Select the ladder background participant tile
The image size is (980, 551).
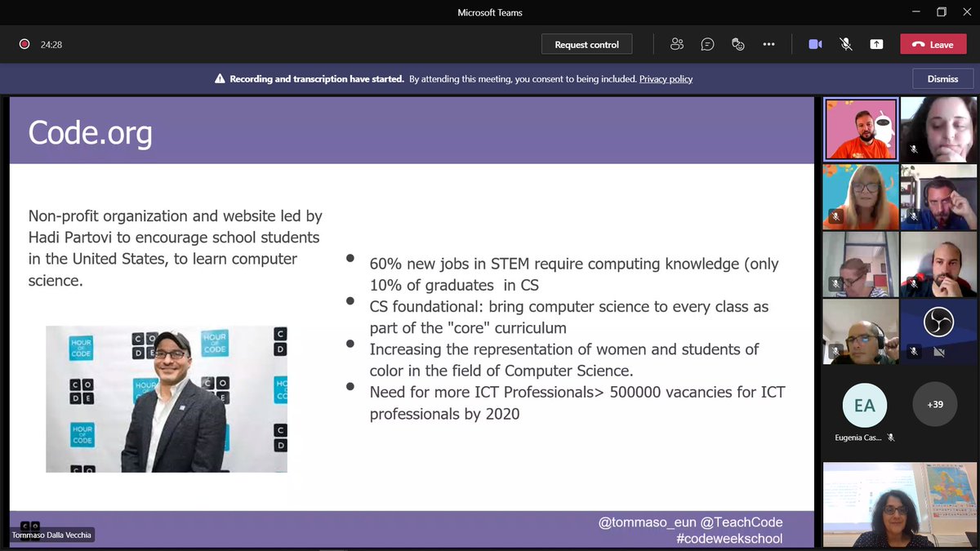point(861,264)
